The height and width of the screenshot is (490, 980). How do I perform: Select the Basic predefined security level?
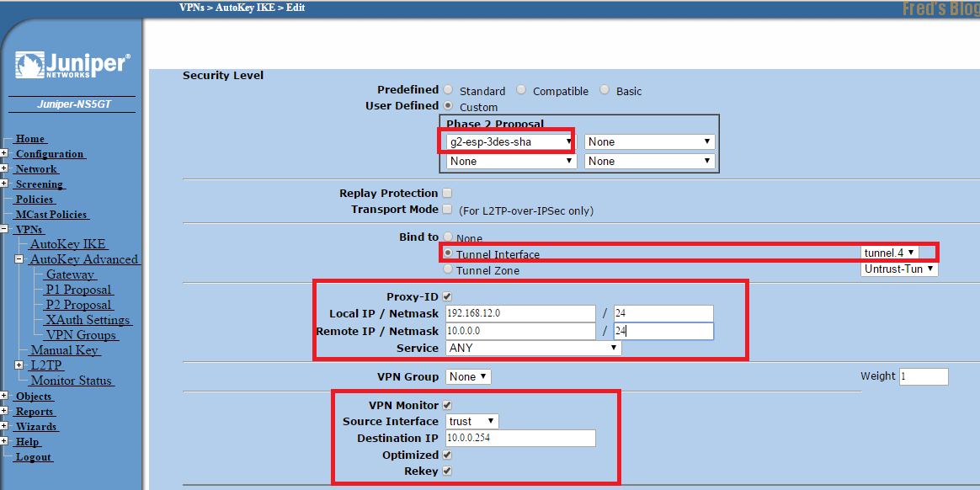605,89
